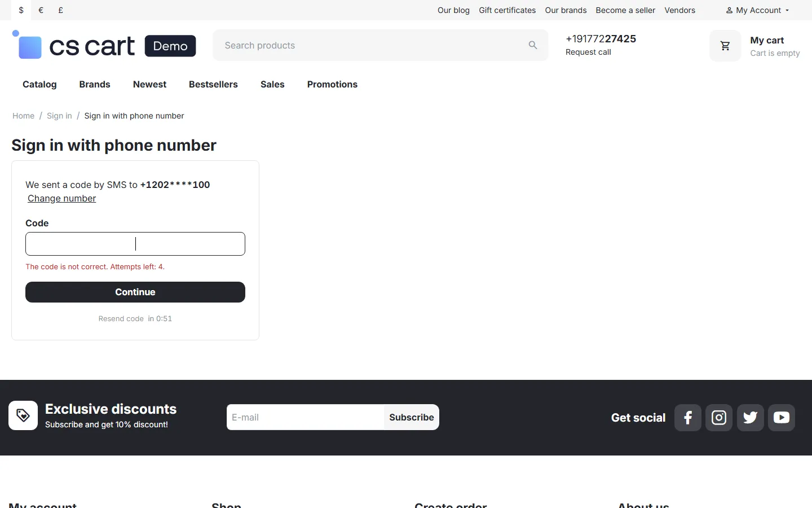
Task: Open Gift certificates link
Action: (507, 10)
